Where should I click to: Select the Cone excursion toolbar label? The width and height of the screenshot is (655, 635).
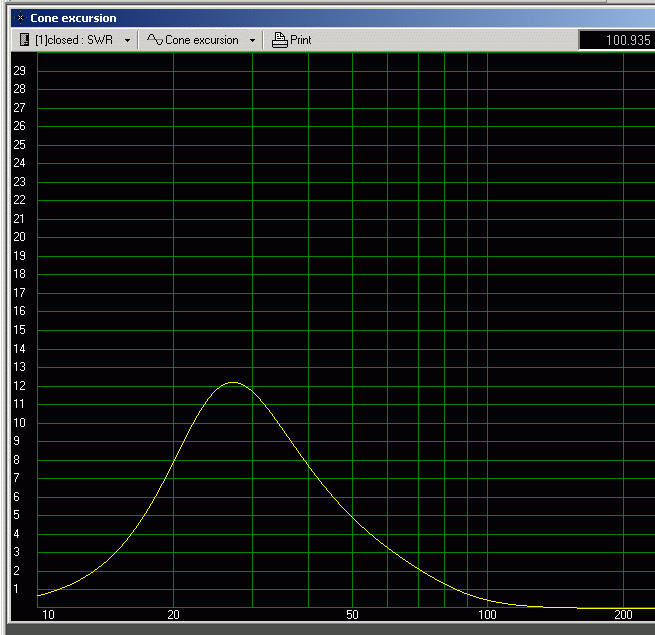tap(202, 40)
